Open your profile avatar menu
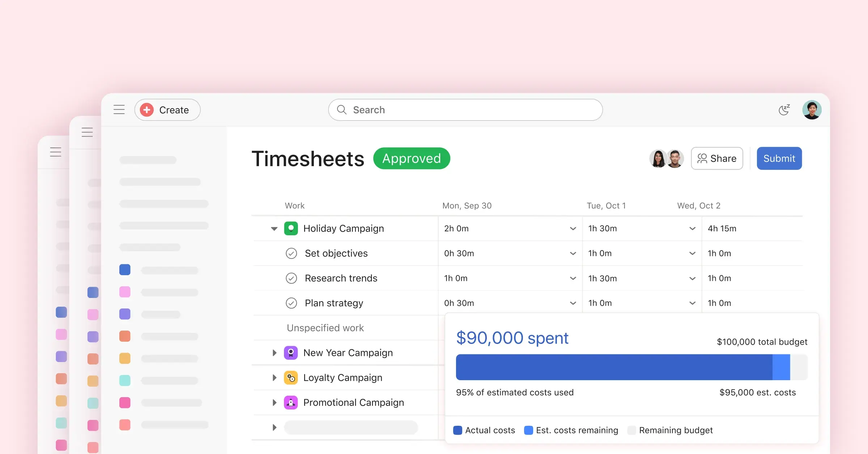 [x=812, y=109]
